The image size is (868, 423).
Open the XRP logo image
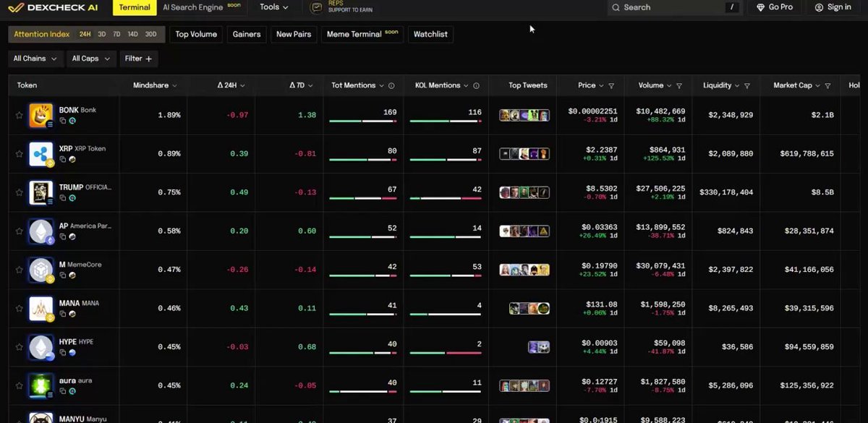41,154
